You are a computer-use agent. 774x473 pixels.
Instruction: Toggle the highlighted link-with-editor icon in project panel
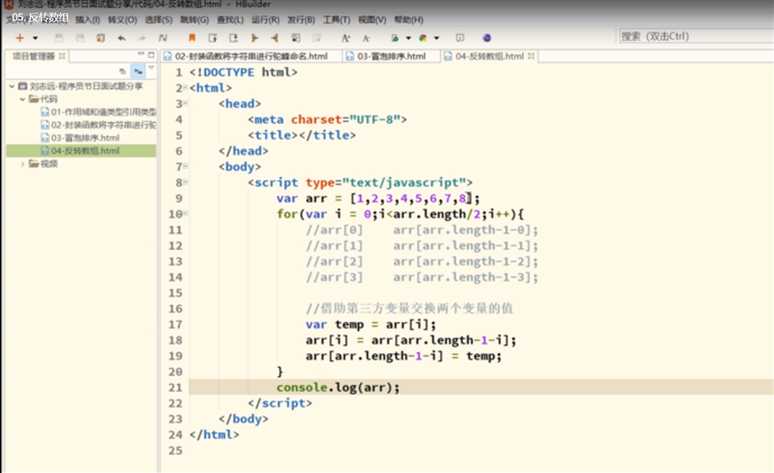[138, 72]
